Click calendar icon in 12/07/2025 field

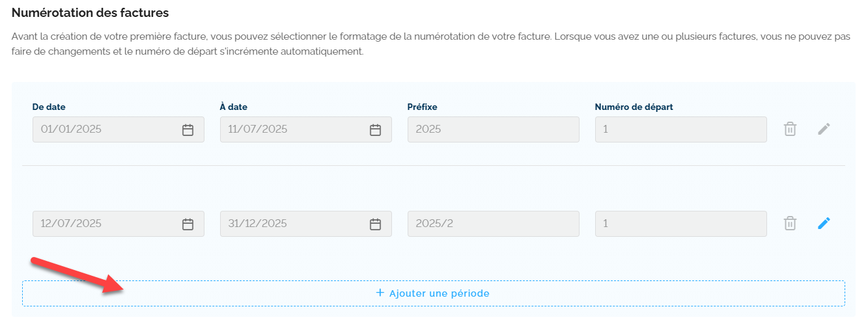coord(188,224)
